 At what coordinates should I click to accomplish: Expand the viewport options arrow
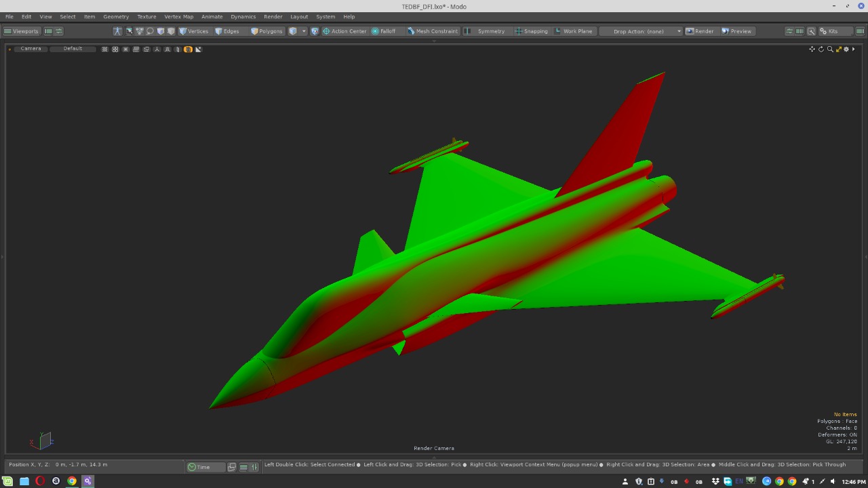tap(854, 49)
